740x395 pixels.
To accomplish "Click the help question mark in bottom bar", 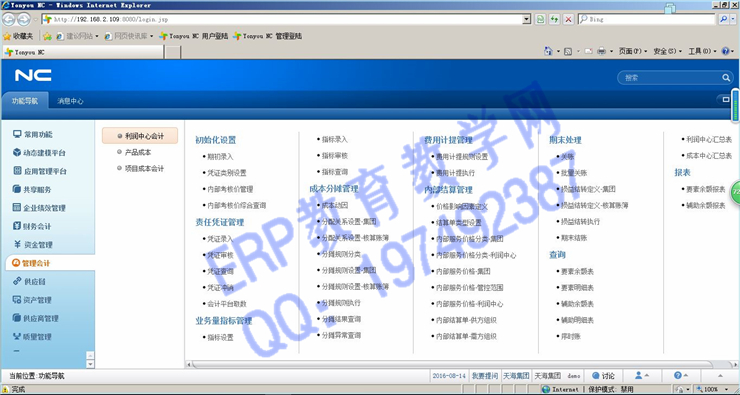I will click(678, 376).
